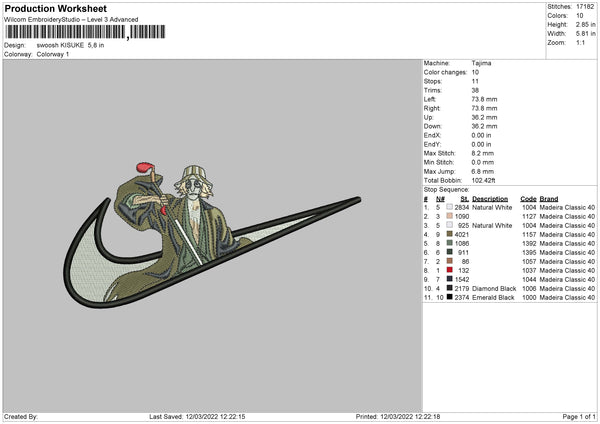Click the Stitches count 17182
The width and height of the screenshot is (600, 424).
tap(585, 7)
